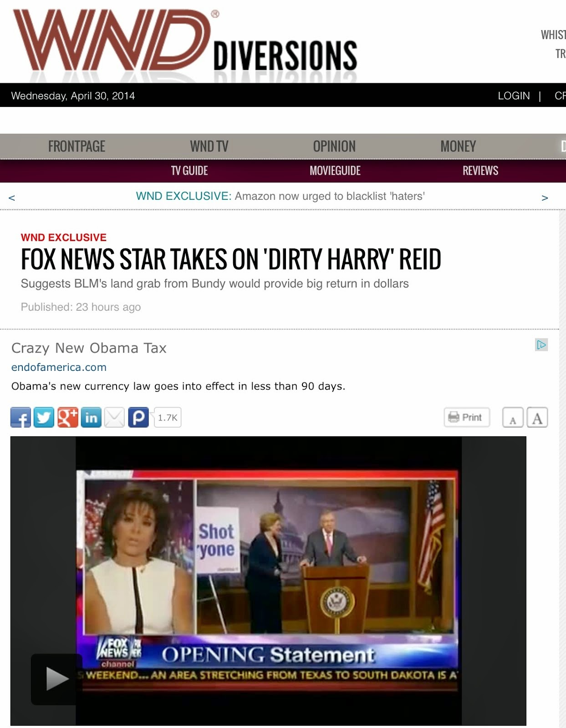Click the AdChoices triangle icon

click(x=541, y=345)
